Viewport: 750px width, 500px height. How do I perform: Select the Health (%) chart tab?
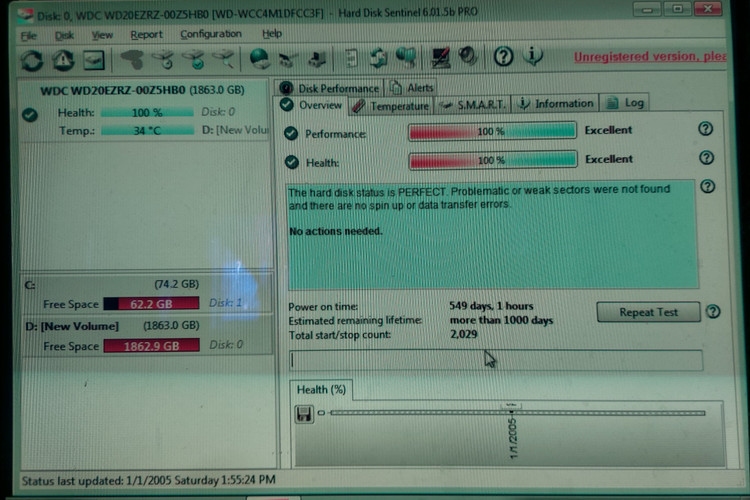pos(321,389)
